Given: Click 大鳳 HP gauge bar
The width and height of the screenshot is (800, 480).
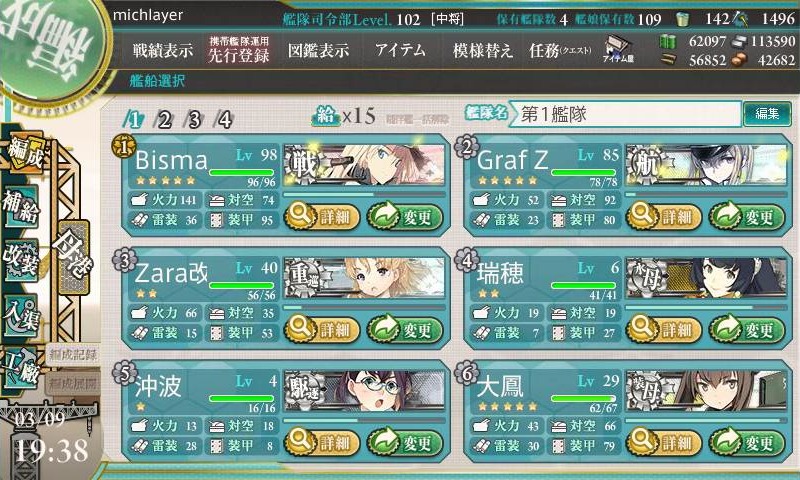Looking at the screenshot, I should coord(584,399).
